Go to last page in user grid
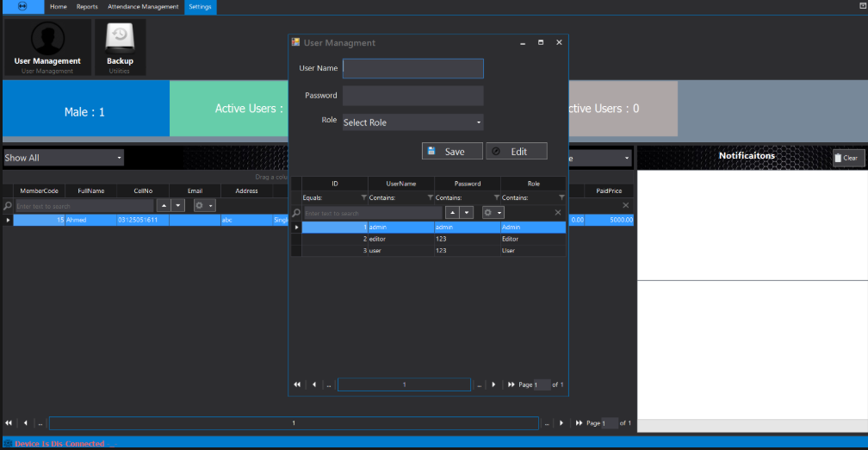868x450 pixels. coord(512,384)
